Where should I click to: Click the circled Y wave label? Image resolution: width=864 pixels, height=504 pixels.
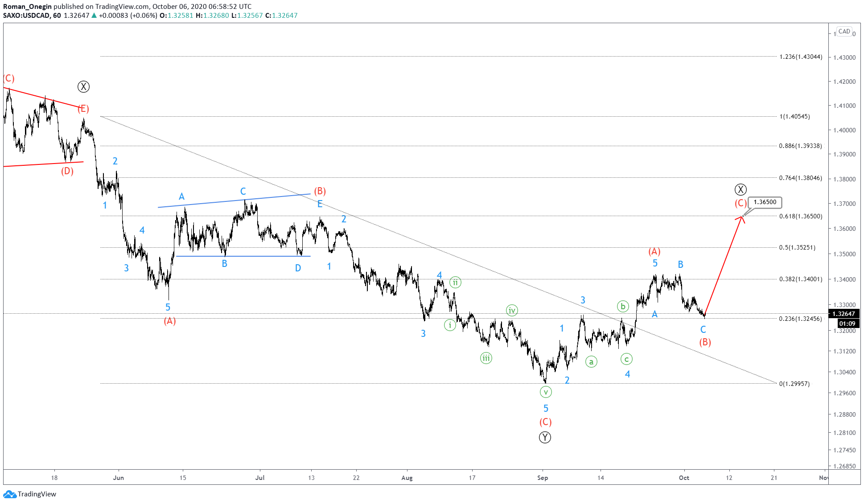[x=545, y=437]
